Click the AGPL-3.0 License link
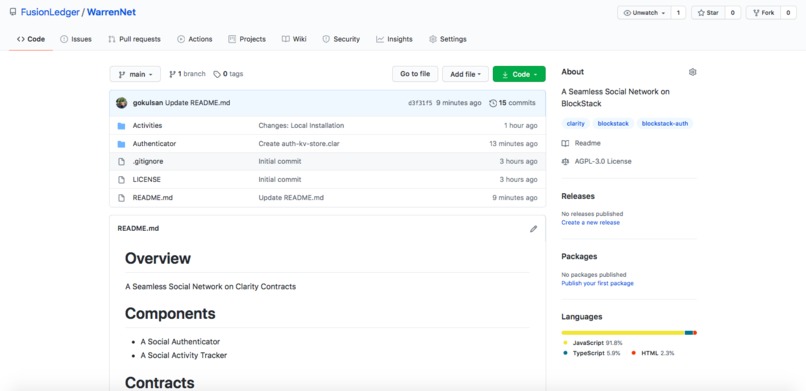Image resolution: width=806 pixels, height=391 pixels. (597, 161)
